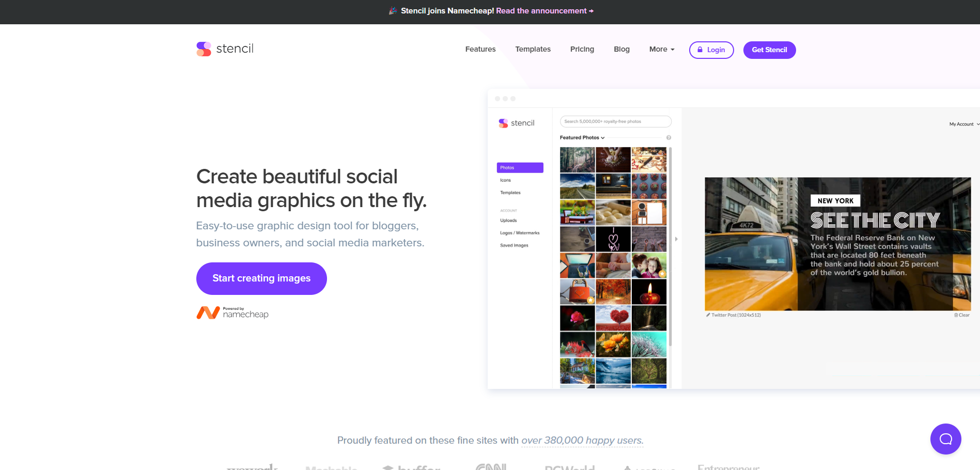Viewport: 980px width, 470px height.
Task: Select the neon heart photo thumbnail
Action: [x=613, y=239]
